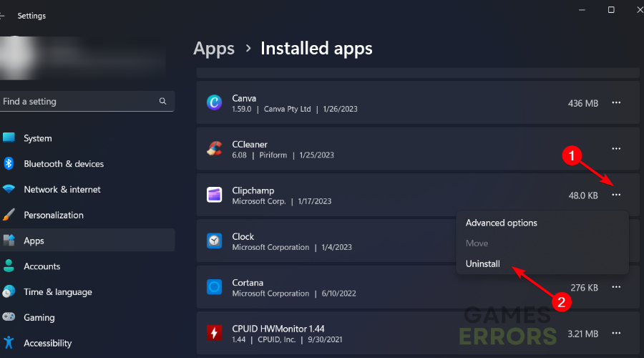Open the Cortana more options menu

tap(616, 287)
